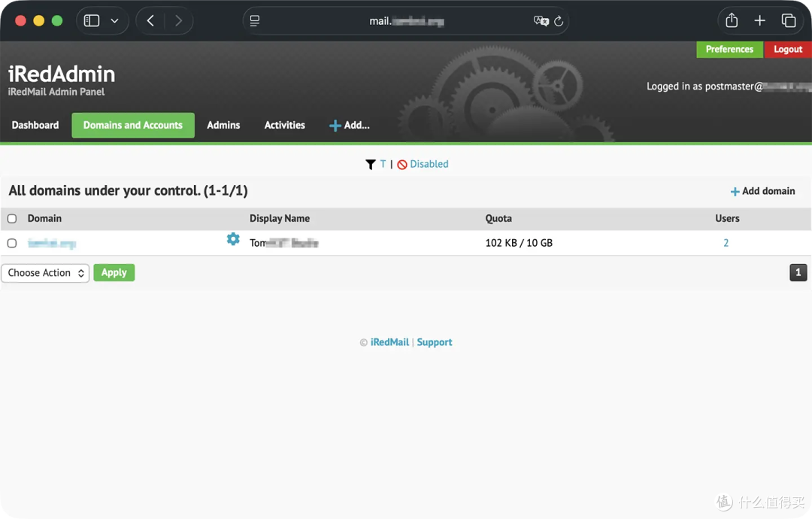Click page number 1 button
The width and height of the screenshot is (812, 519).
coord(798,272)
